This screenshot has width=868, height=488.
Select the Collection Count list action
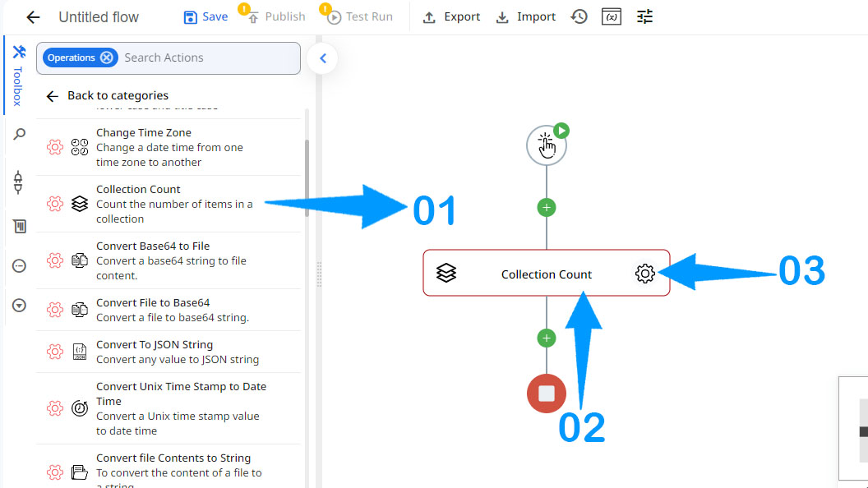[169, 204]
